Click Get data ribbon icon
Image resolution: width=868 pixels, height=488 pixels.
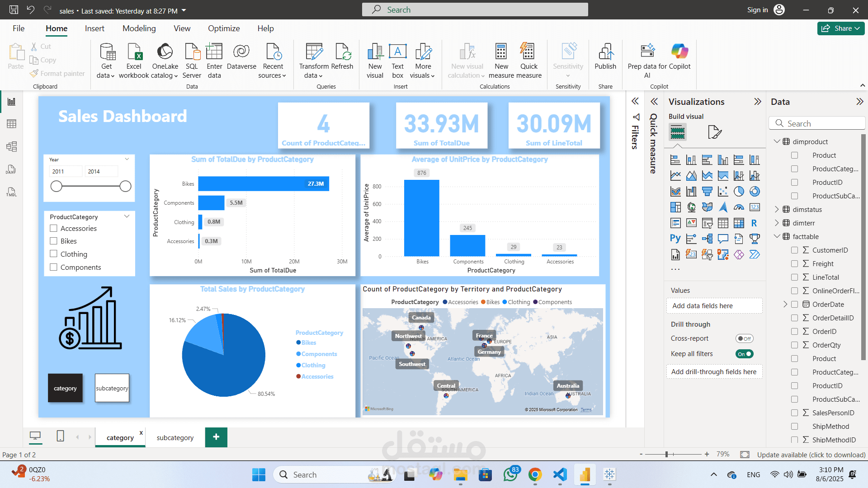point(106,61)
